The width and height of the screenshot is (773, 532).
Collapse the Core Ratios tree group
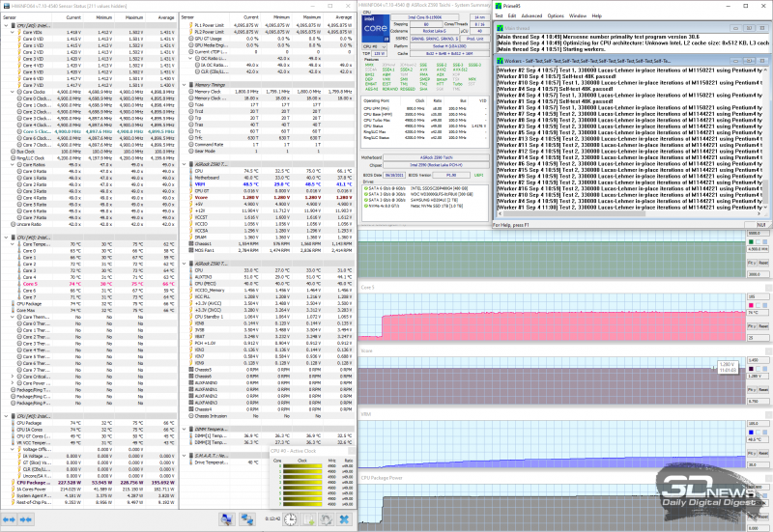tap(13, 164)
